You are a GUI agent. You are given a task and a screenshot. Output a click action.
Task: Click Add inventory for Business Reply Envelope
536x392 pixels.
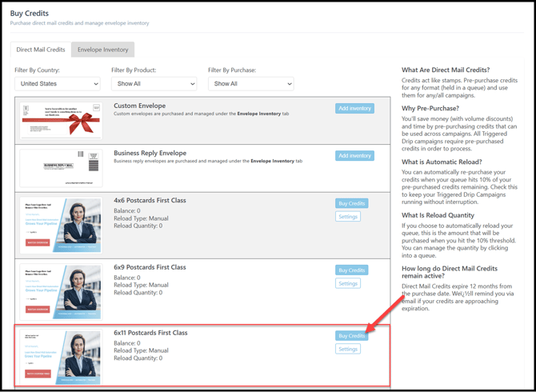coord(354,155)
